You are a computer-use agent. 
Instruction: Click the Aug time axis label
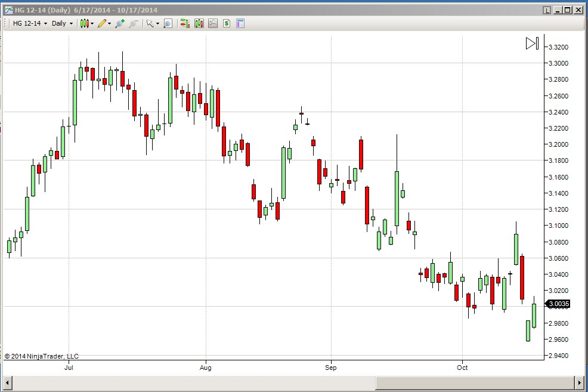pos(206,368)
